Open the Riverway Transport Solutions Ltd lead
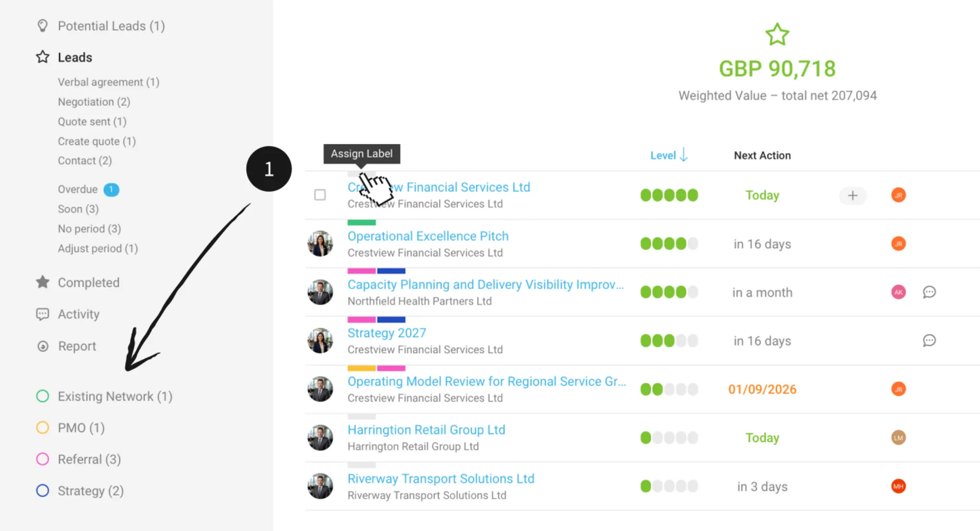This screenshot has height=531, width=980. coord(441,479)
